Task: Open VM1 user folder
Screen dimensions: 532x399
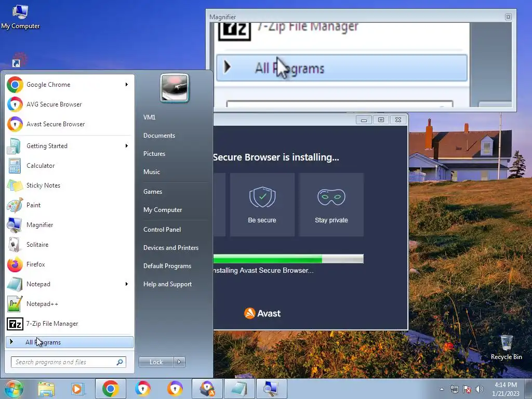Action: tap(149, 117)
